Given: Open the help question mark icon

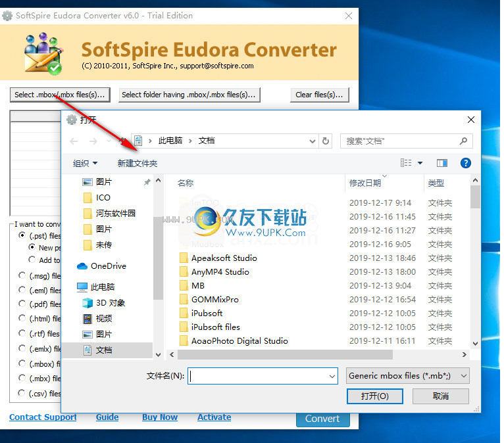Looking at the screenshot, I should pyautogui.click(x=465, y=163).
